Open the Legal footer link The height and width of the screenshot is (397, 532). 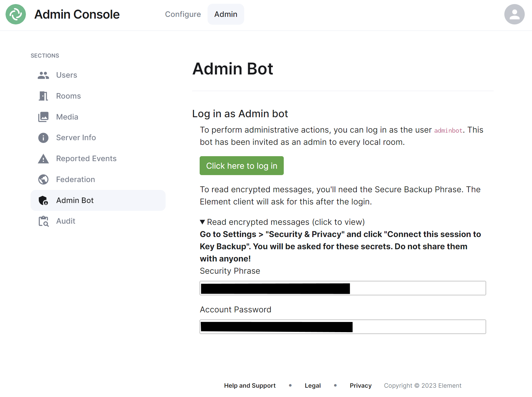(x=313, y=386)
